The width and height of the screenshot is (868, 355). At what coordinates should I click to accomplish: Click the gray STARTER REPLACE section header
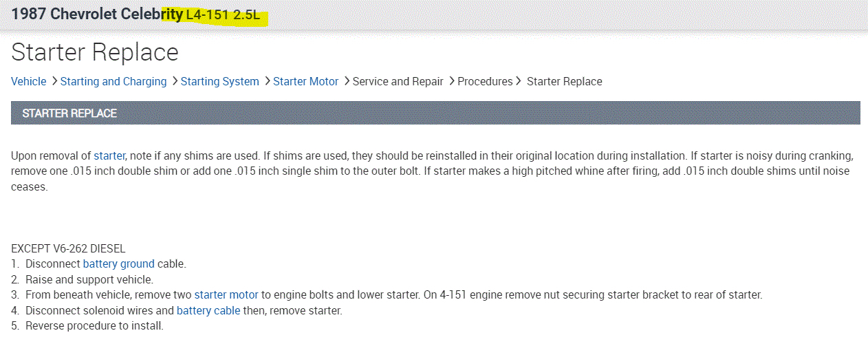[x=435, y=113]
